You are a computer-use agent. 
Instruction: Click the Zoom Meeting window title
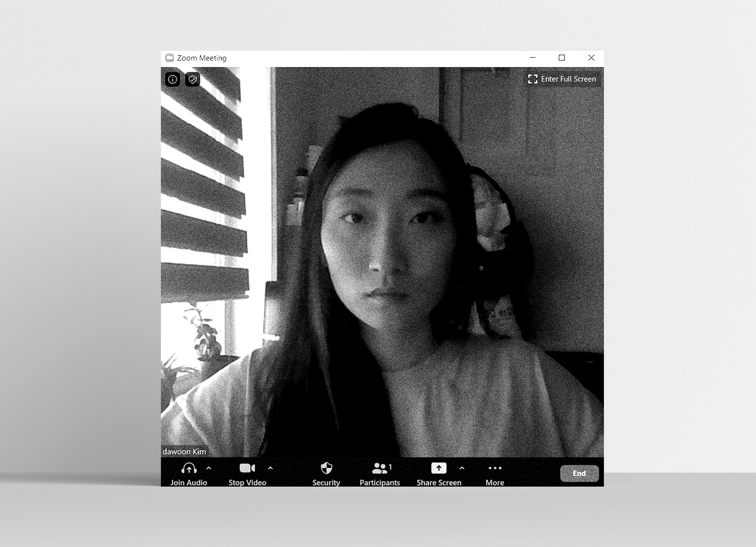(x=202, y=58)
